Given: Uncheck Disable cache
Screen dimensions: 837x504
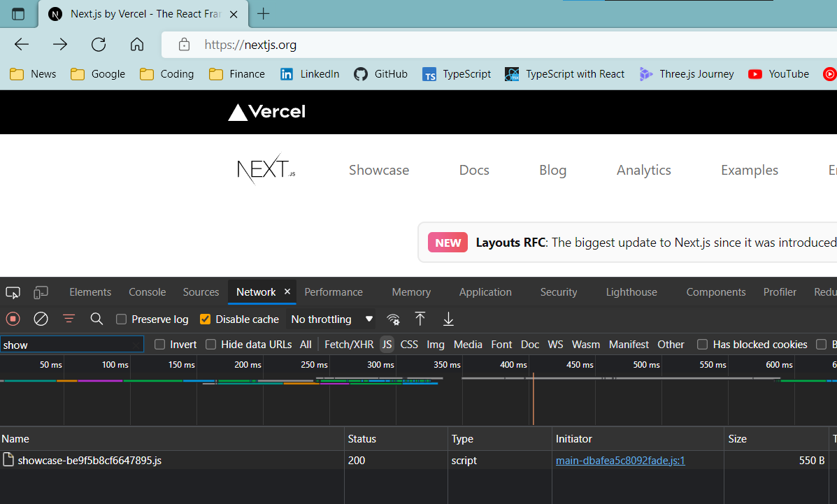Looking at the screenshot, I should click(205, 319).
